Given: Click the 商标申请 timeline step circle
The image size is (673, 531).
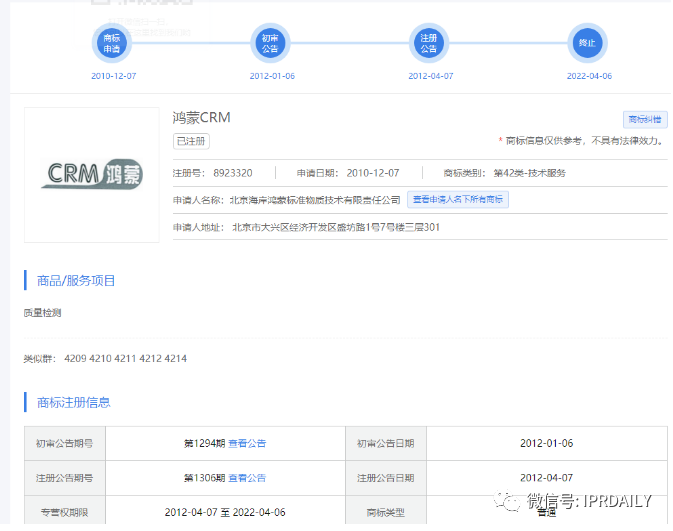Looking at the screenshot, I should [112, 43].
